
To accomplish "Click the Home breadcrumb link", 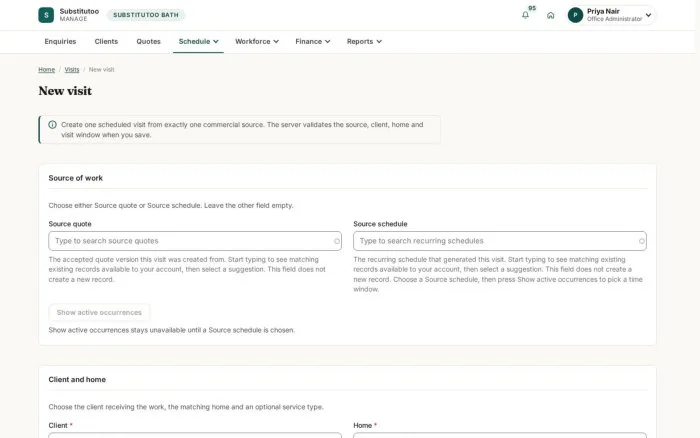I will point(46,70).
